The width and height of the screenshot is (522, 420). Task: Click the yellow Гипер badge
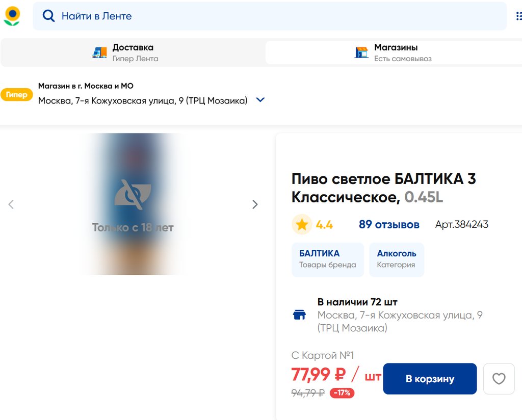click(x=16, y=95)
